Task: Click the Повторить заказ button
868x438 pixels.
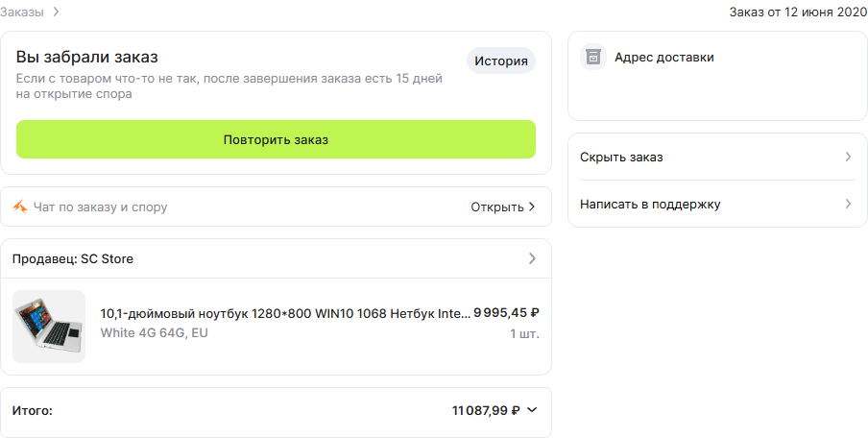Action: [x=276, y=139]
